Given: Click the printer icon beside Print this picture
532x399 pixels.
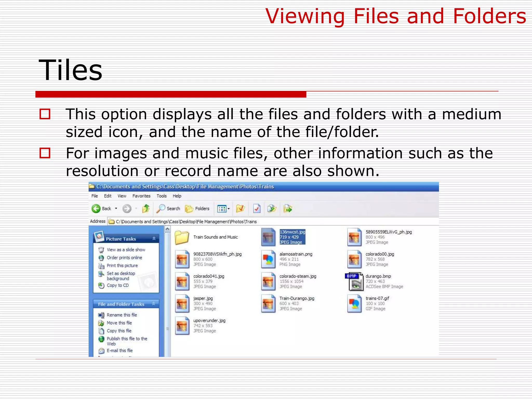Looking at the screenshot, I should coord(101,266).
